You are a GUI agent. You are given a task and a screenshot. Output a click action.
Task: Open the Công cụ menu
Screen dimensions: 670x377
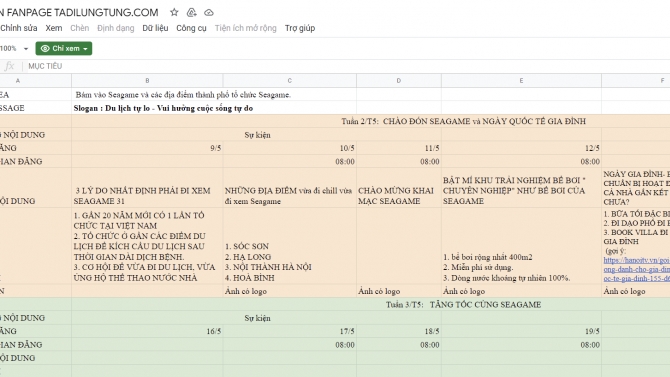[x=191, y=28]
